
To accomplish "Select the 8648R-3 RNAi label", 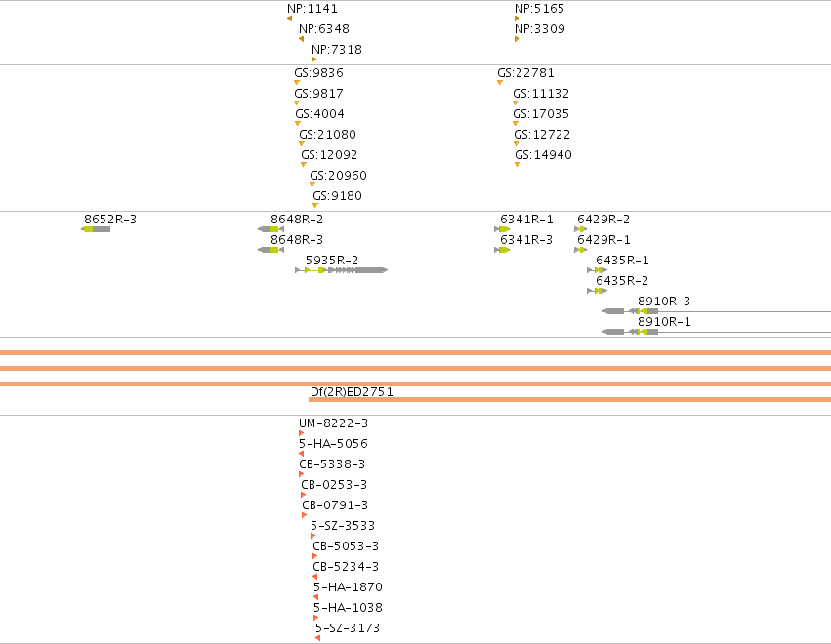I will pyautogui.click(x=297, y=240).
